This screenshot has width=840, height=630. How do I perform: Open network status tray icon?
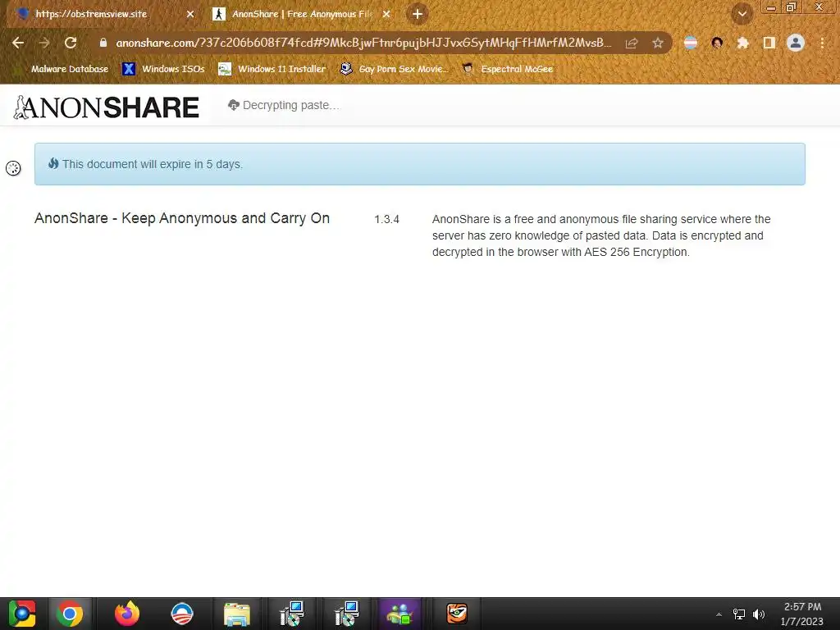739,614
